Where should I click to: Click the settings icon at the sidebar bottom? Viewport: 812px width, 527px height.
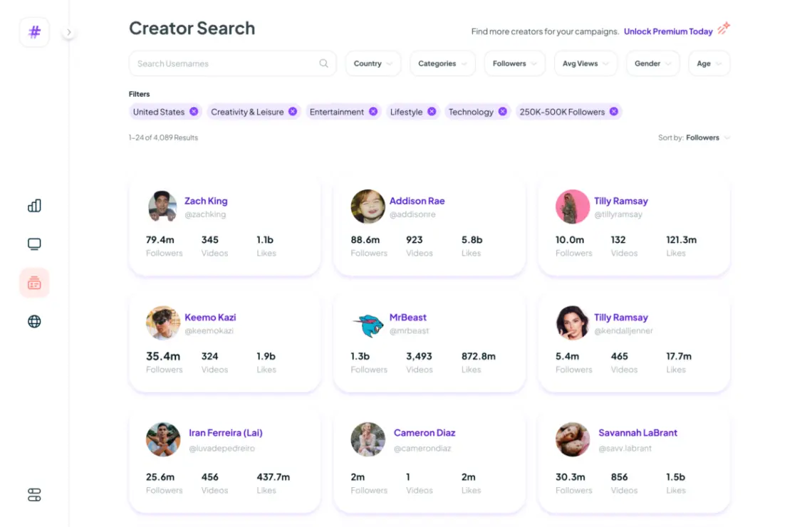pyautogui.click(x=33, y=495)
